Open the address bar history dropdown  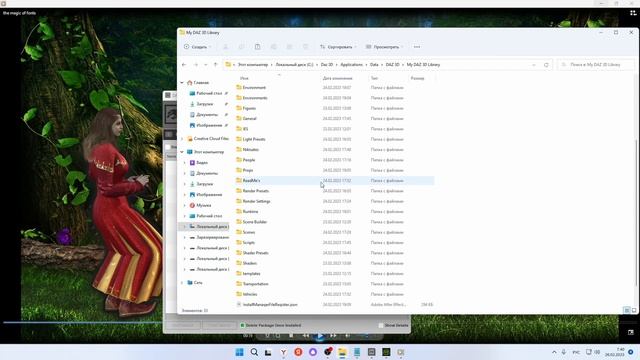(x=534, y=65)
